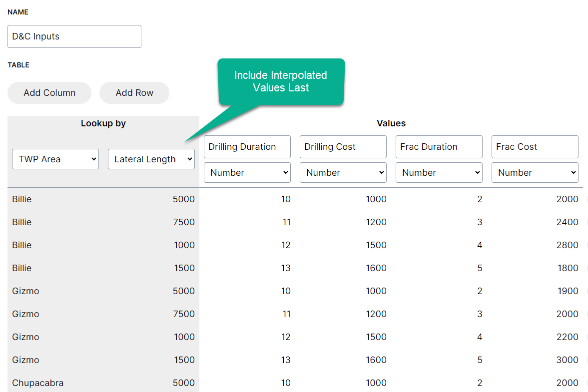The height and width of the screenshot is (392, 588).
Task: Expand Number type dropdown under Frac Duration
Action: 439,173
